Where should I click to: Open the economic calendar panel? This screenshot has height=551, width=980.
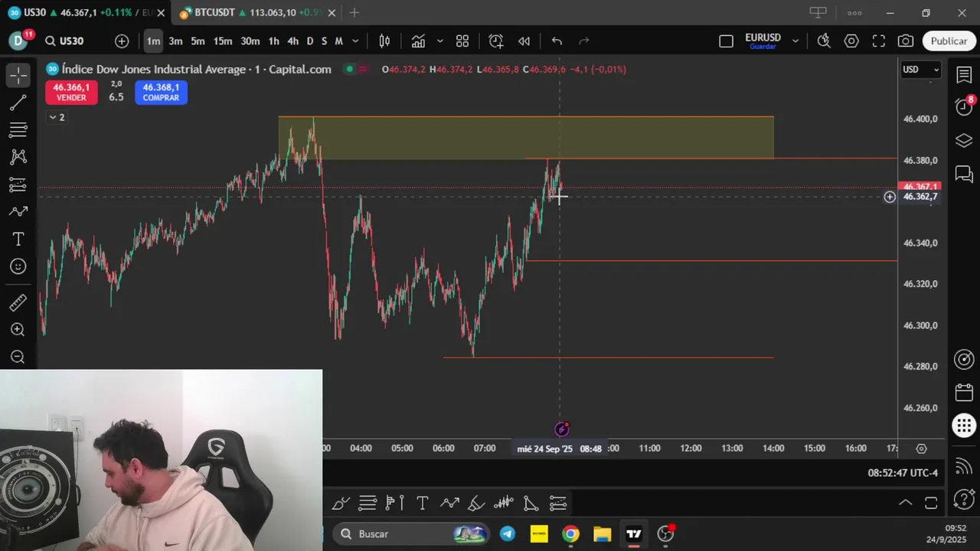pyautogui.click(x=964, y=393)
